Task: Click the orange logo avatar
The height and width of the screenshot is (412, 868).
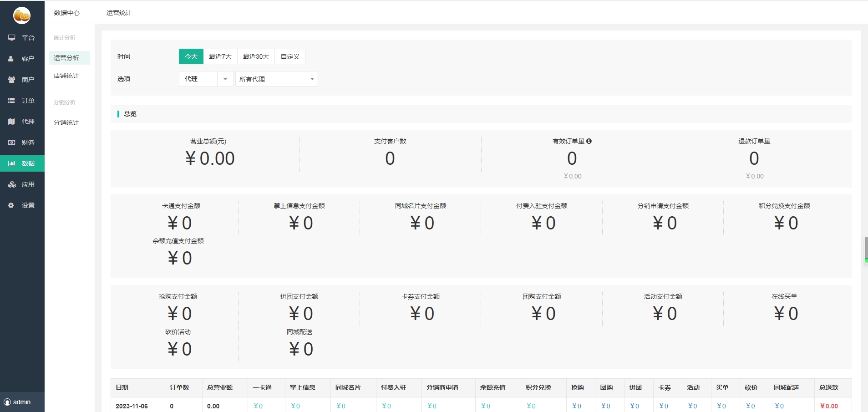Action: pos(22,15)
